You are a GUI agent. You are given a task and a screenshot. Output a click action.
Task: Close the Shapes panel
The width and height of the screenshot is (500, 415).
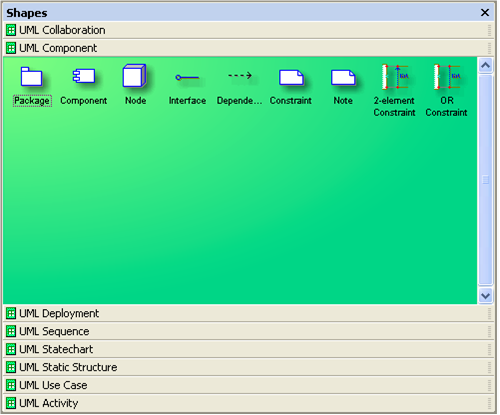(485, 13)
